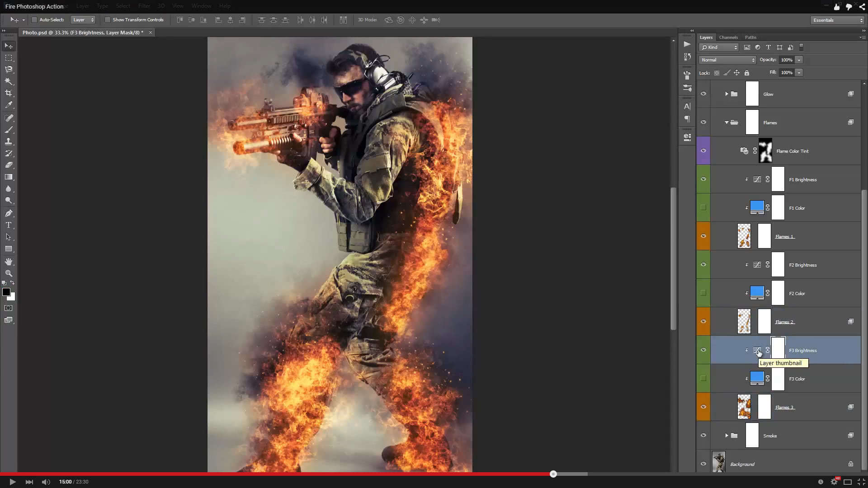Toggle visibility of Background layer
The height and width of the screenshot is (488, 868).
(703, 464)
